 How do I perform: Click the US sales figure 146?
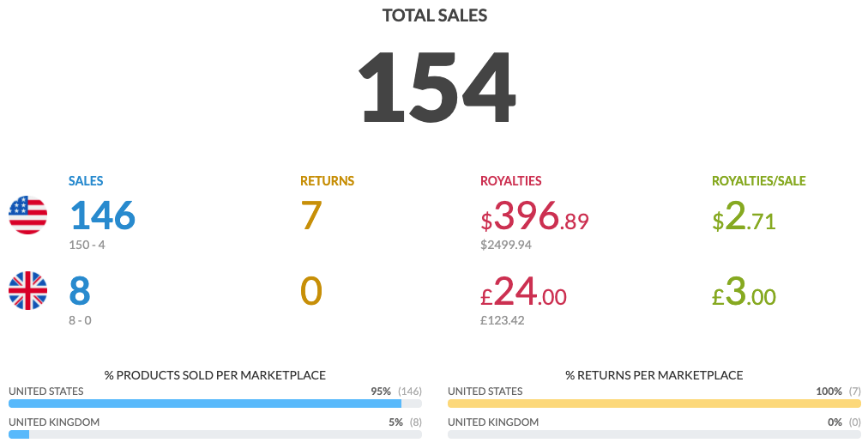pos(102,215)
